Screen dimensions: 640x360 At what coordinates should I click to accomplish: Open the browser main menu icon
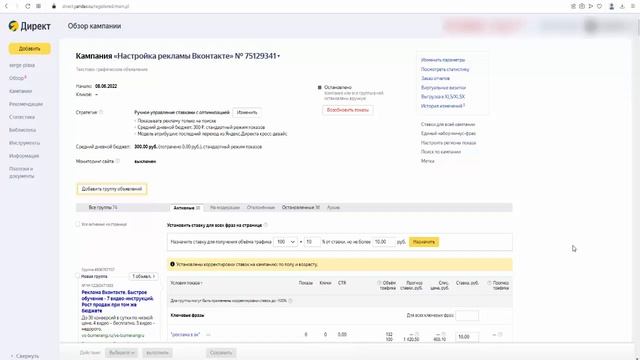tap(633, 6)
